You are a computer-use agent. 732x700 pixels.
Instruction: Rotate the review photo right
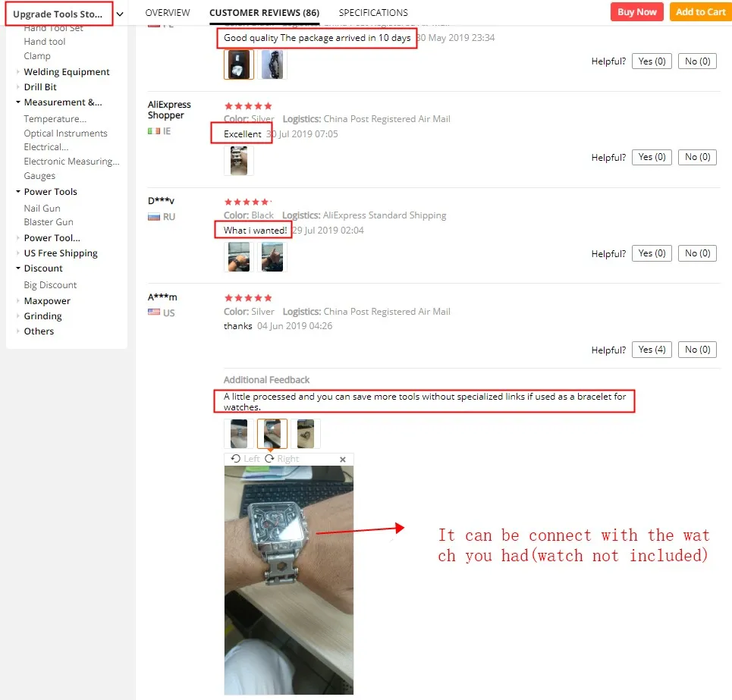tap(282, 459)
